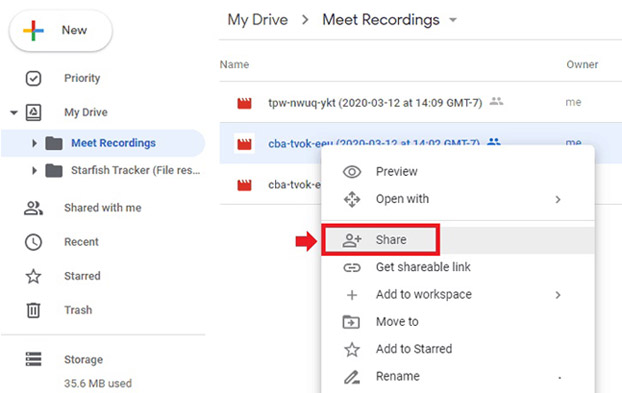Collapse the My Drive tree arrow
The width and height of the screenshot is (622, 393).
click(14, 113)
